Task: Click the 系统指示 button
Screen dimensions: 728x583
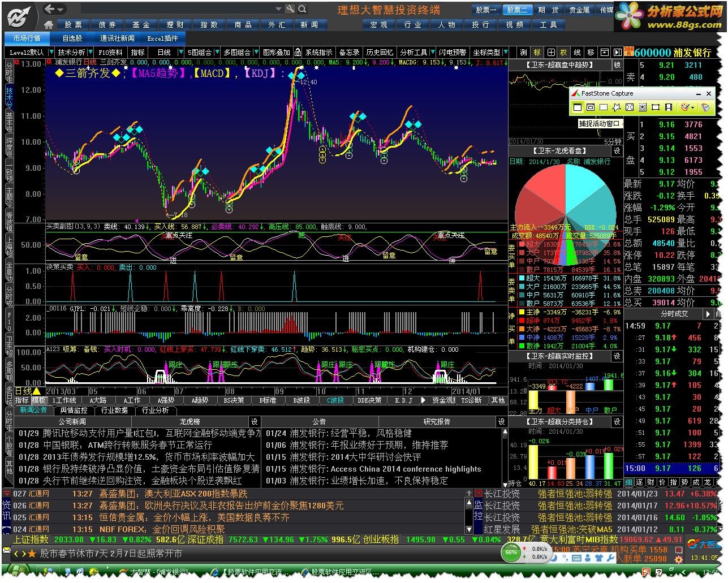Action: coord(319,52)
